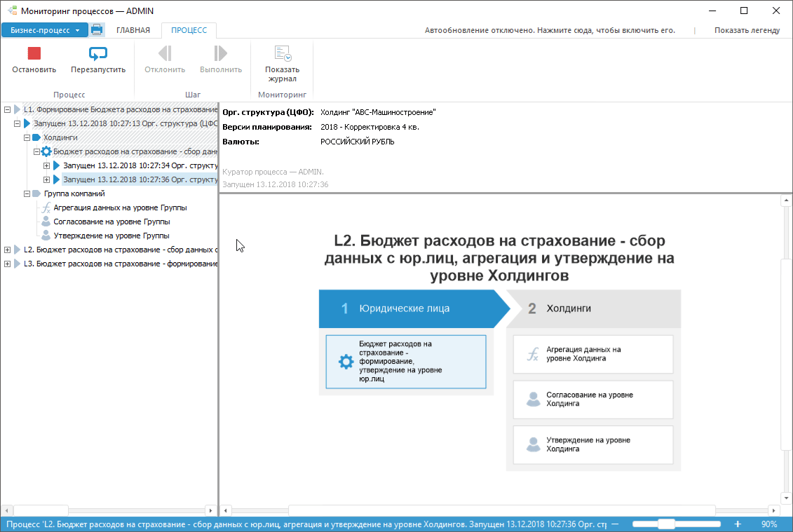Collapse the Группа компаний tree node

(x=27, y=193)
